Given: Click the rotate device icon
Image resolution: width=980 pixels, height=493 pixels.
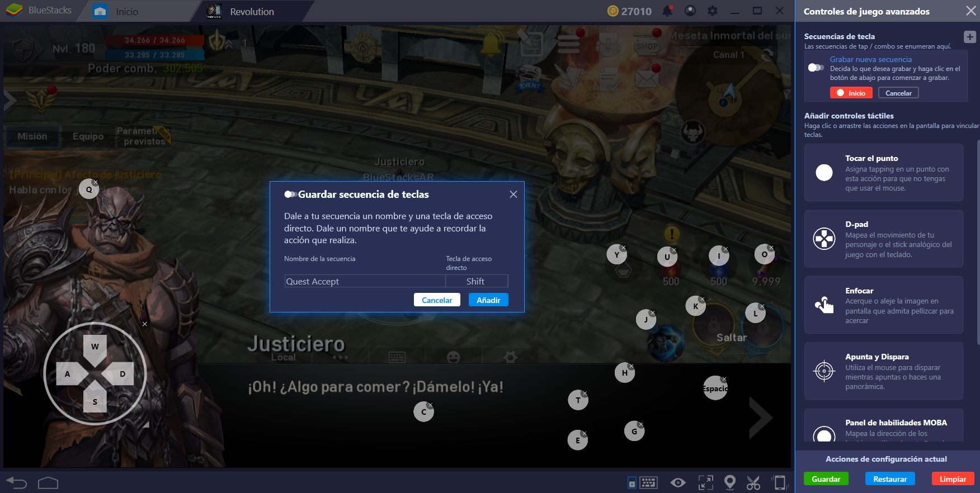Looking at the screenshot, I should 780,482.
